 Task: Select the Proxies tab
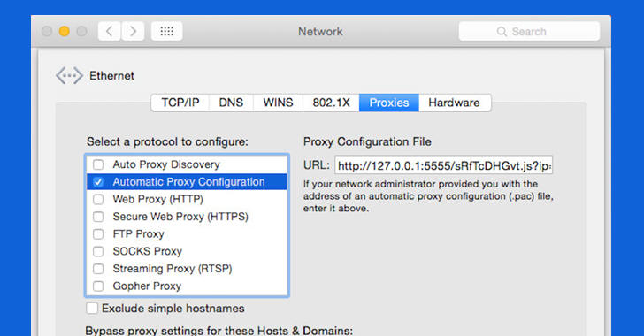coord(389,103)
